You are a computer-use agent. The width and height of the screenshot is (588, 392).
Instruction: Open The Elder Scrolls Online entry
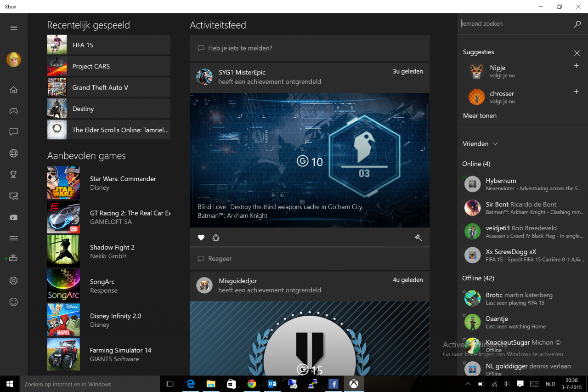point(108,130)
